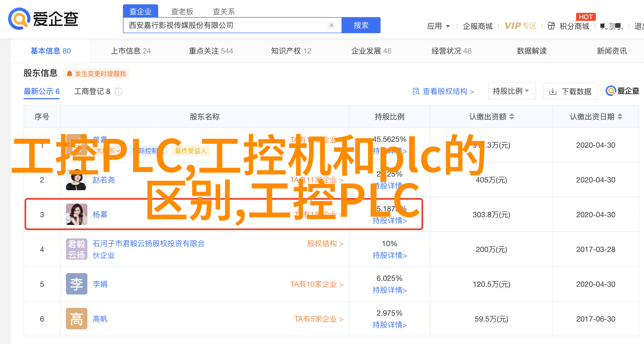Open 查看股权结构 link
The height and width of the screenshot is (344, 644).
[x=443, y=91]
